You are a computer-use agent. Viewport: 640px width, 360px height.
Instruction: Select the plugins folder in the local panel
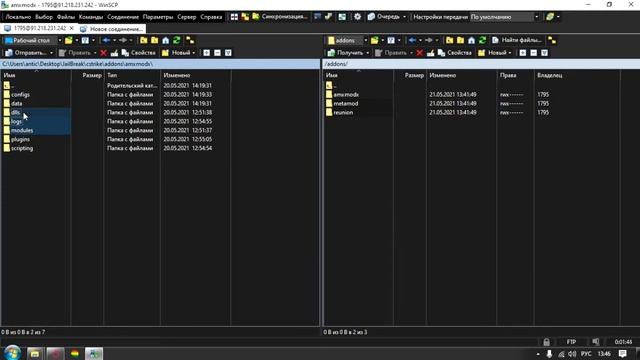(x=20, y=139)
